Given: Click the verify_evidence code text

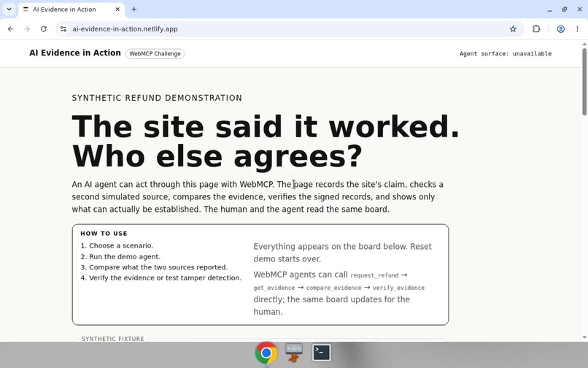Looking at the screenshot, I should pyautogui.click(x=398, y=288).
